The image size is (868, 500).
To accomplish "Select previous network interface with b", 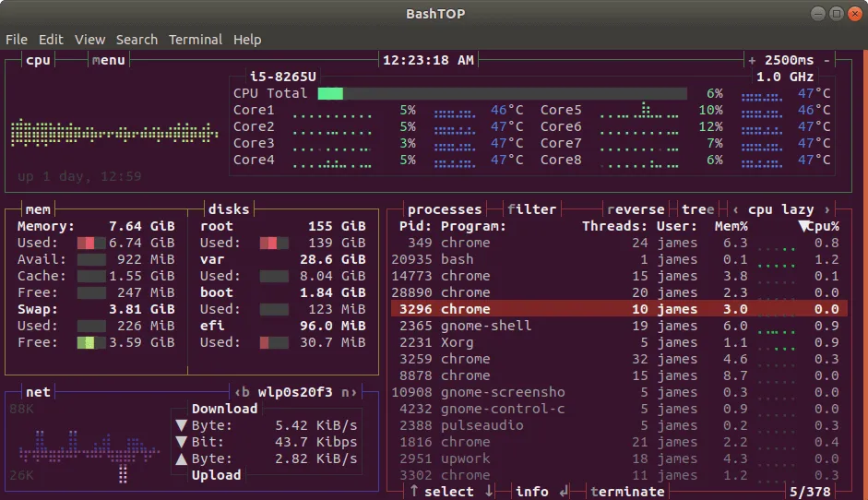I will click(x=242, y=392).
